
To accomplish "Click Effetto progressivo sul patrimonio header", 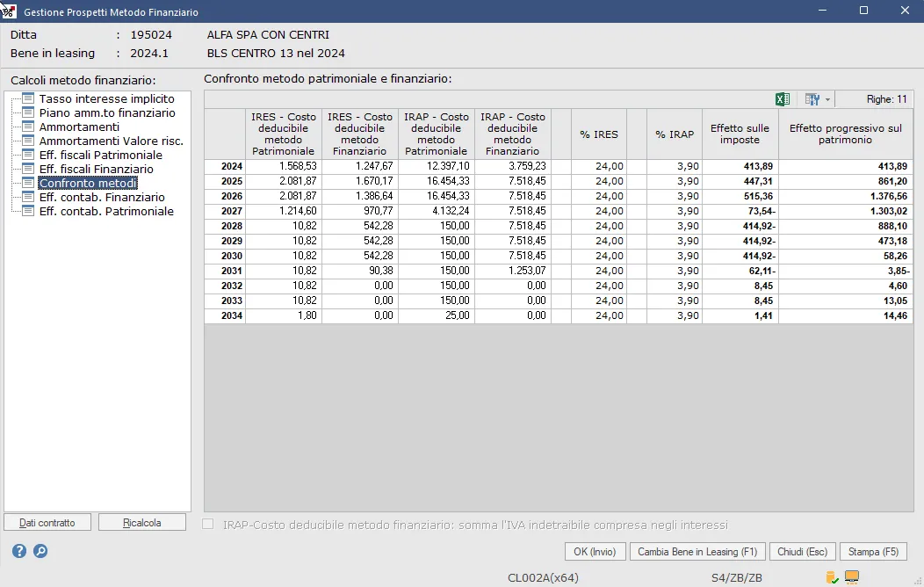I will click(x=846, y=134).
